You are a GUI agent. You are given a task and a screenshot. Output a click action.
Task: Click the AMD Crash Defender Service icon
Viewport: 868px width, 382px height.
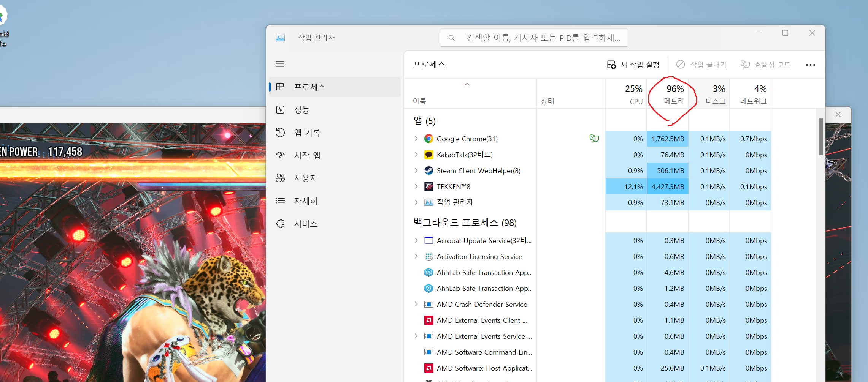[428, 304]
